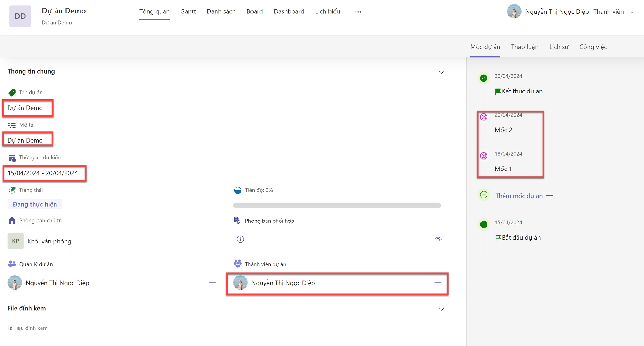The height and width of the screenshot is (346, 644).
Task: Open the Thảo luận tab
Action: pyautogui.click(x=525, y=47)
